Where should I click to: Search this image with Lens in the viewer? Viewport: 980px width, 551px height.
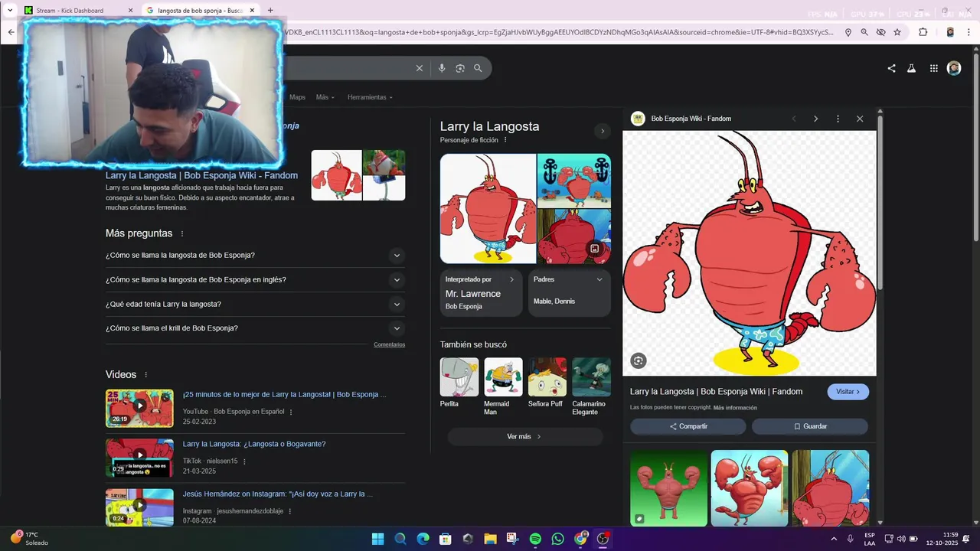tap(639, 360)
